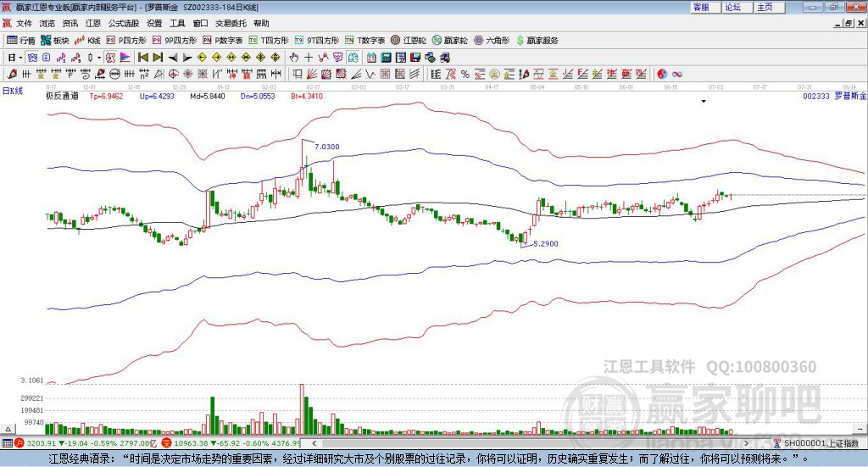
Task: Click the 极反通道 indicator label
Action: tap(62, 97)
